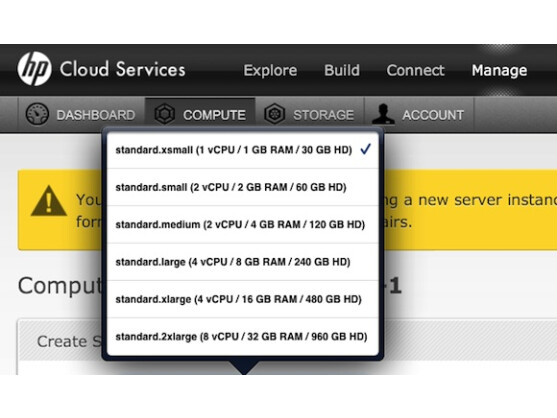Click the Account person icon

click(x=383, y=114)
